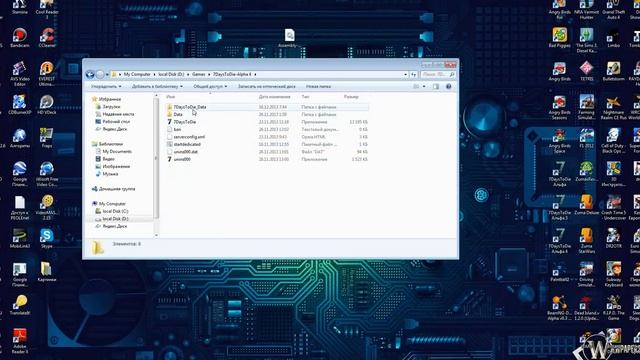Select the 7DaysToDie_Data folder row
The height and width of the screenshot is (360, 640).
tap(267, 107)
